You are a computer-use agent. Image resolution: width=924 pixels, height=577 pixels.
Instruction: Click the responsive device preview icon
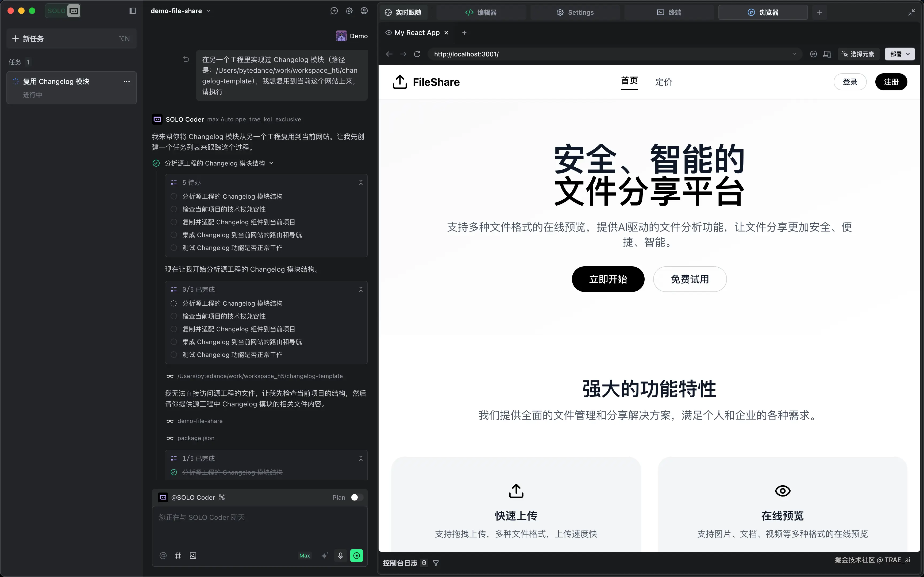click(827, 54)
